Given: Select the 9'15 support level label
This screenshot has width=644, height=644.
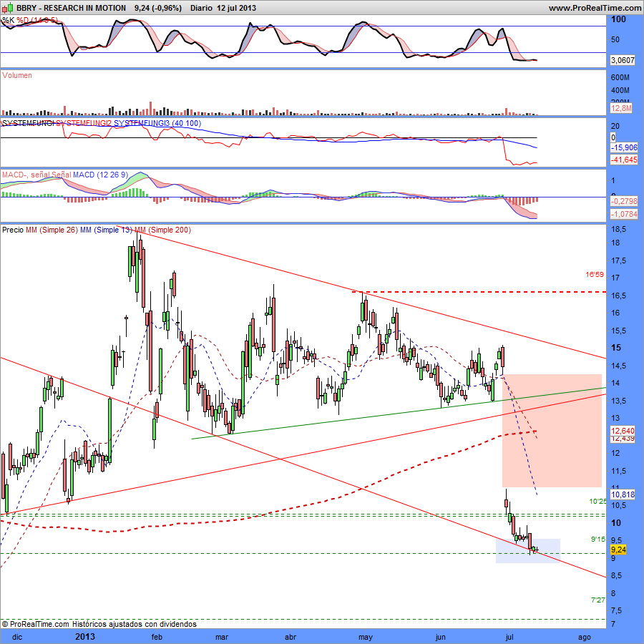Looking at the screenshot, I should 598,539.
